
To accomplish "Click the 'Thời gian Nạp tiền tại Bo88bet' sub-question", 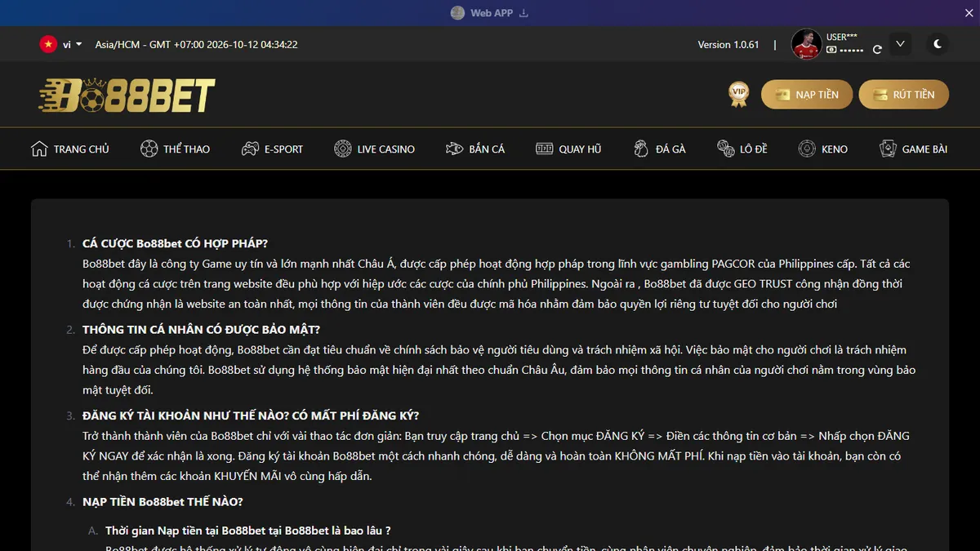I will coord(248,531).
